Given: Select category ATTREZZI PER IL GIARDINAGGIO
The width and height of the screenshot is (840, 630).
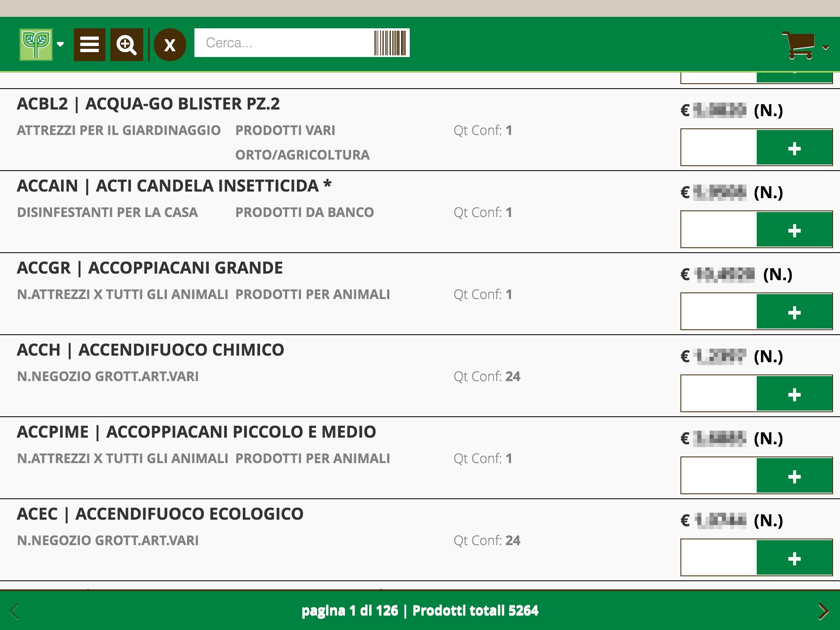Looking at the screenshot, I should pos(119,130).
